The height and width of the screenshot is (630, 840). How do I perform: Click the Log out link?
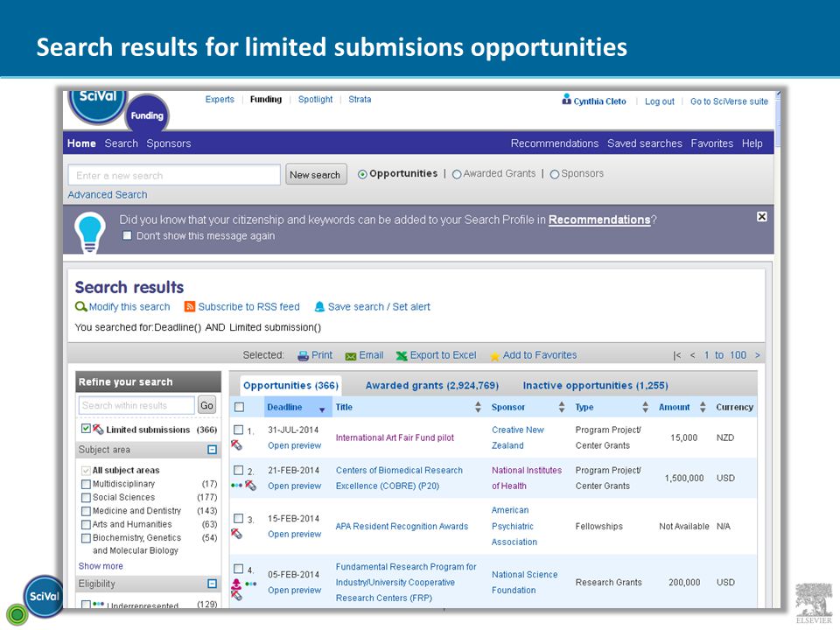tap(660, 101)
